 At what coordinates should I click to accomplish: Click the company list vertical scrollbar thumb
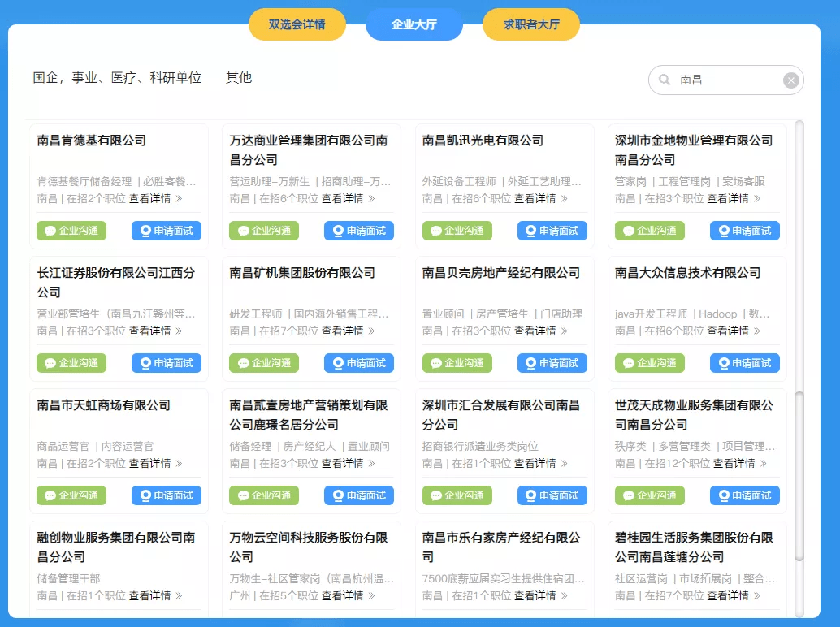coord(799,477)
